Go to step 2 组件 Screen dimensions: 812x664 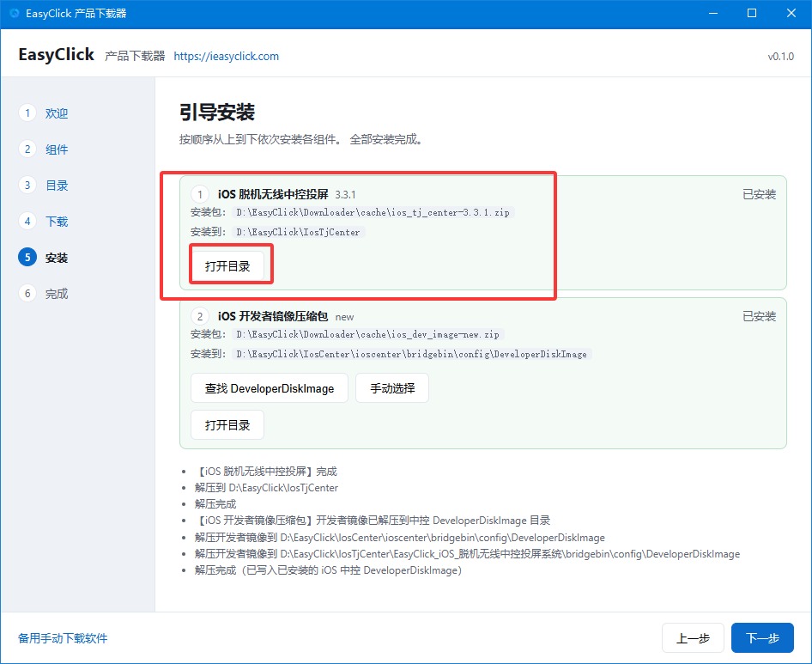coord(44,149)
